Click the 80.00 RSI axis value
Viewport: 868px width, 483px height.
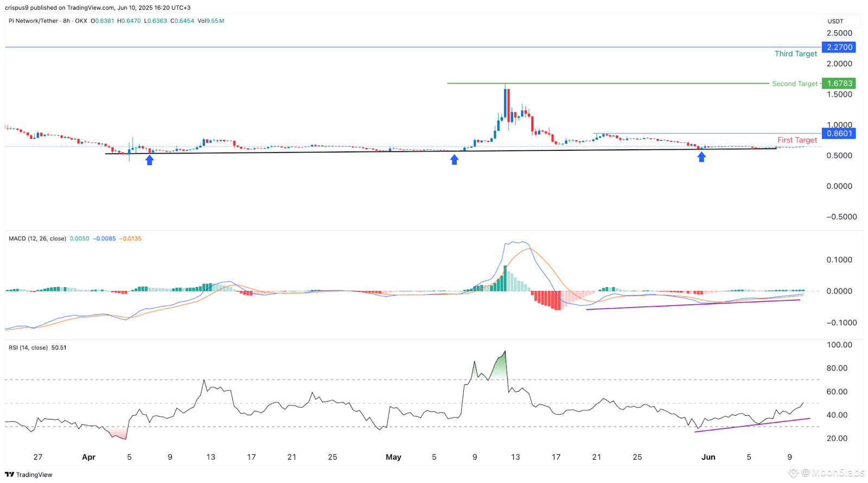coord(837,368)
